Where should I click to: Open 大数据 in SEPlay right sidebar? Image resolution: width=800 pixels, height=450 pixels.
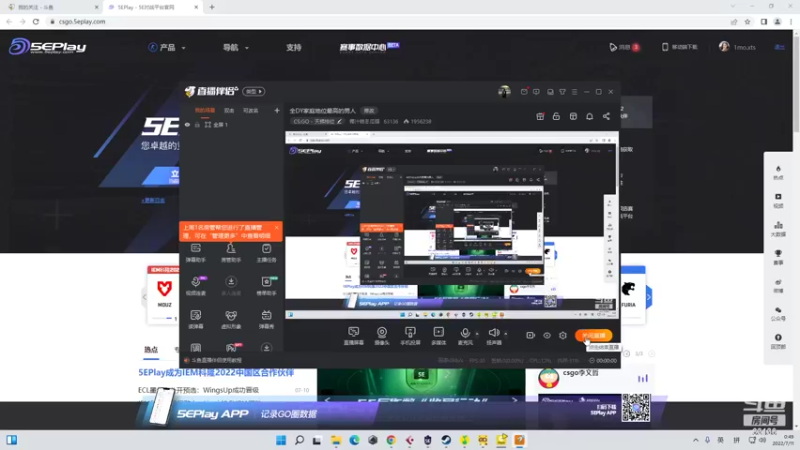[x=778, y=229]
